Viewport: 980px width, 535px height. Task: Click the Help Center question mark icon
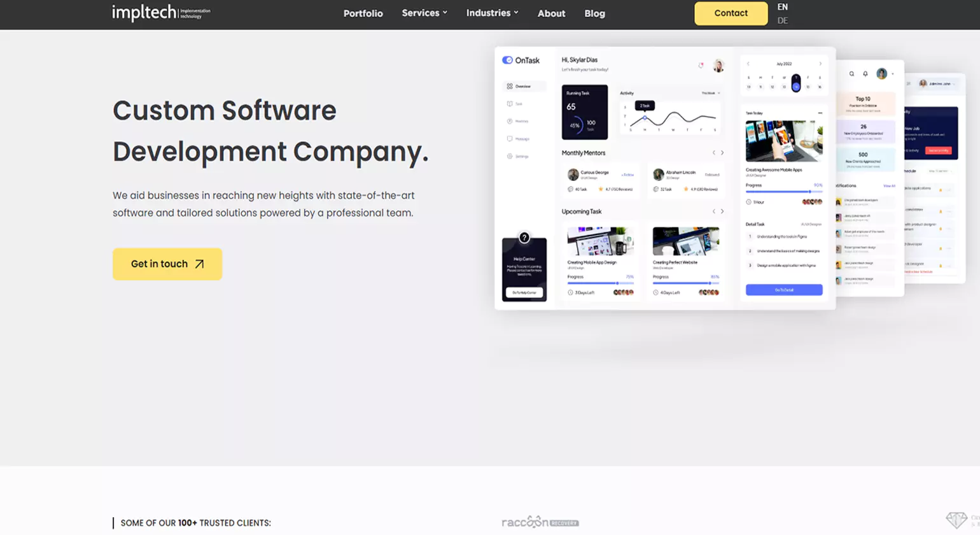point(524,238)
